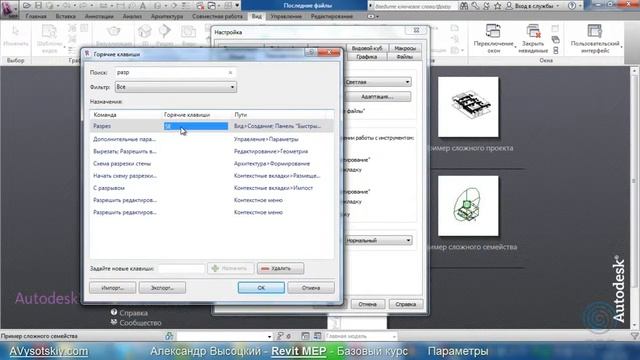Click OK in the Горячие клавиши dialog
Screen dimensions: 640x360
point(261,288)
